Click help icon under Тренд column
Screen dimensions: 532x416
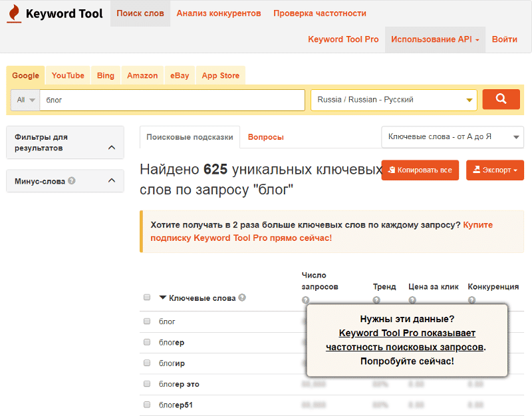pos(376,300)
